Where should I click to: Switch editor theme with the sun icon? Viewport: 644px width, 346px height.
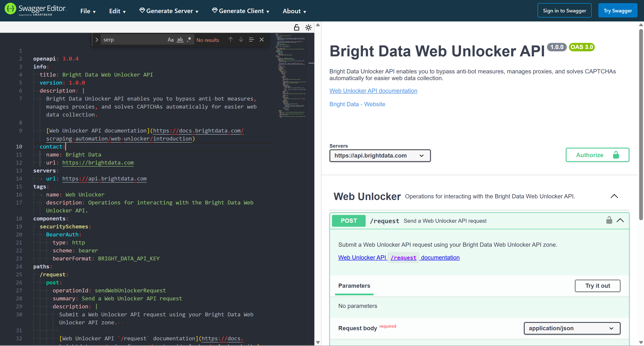[308, 28]
